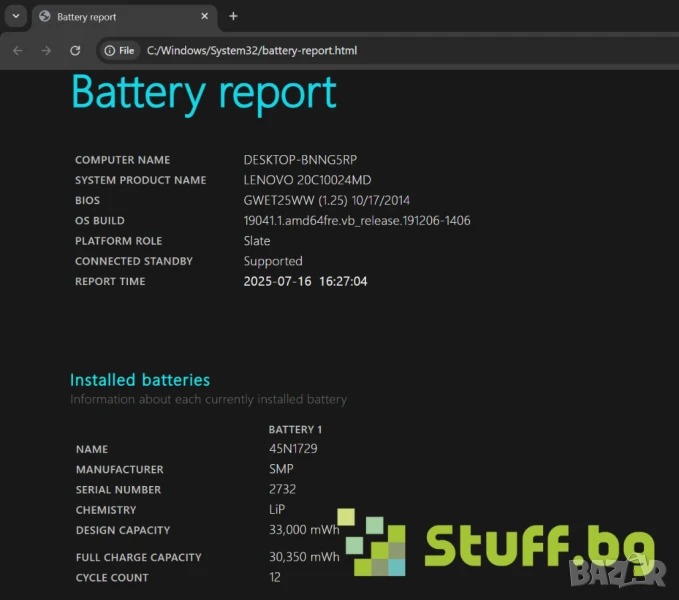Close the Battery report tab

tap(204, 16)
